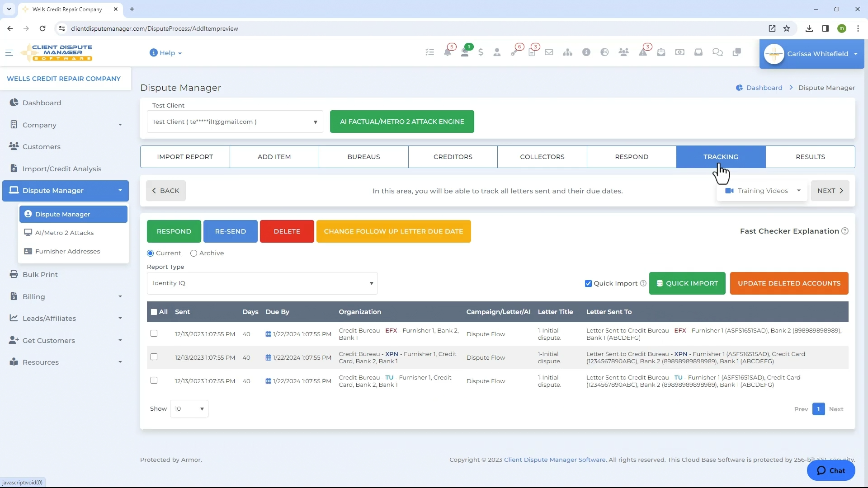Uncheck the Quick Import checkbox
This screenshot has height=488, width=868.
[x=588, y=284]
